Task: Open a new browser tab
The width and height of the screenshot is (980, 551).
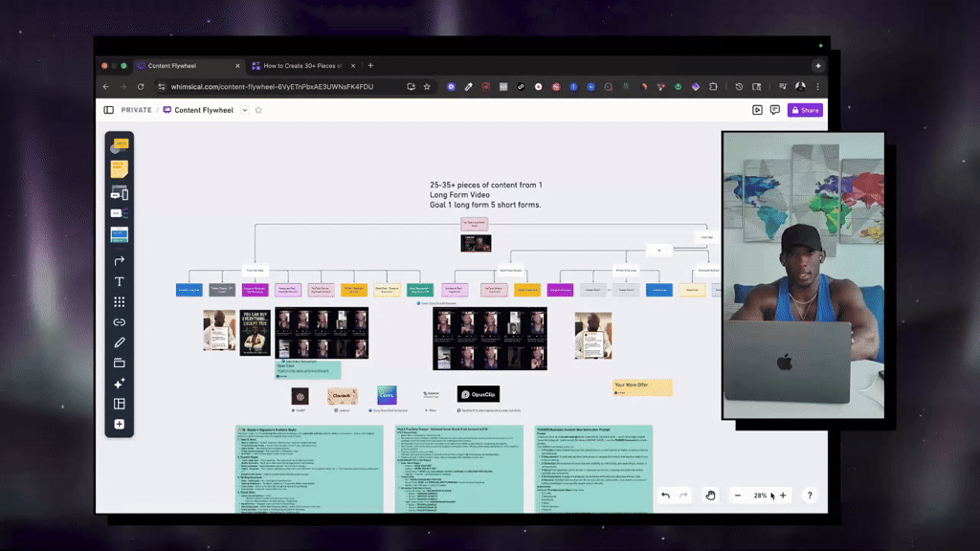Action: click(370, 66)
